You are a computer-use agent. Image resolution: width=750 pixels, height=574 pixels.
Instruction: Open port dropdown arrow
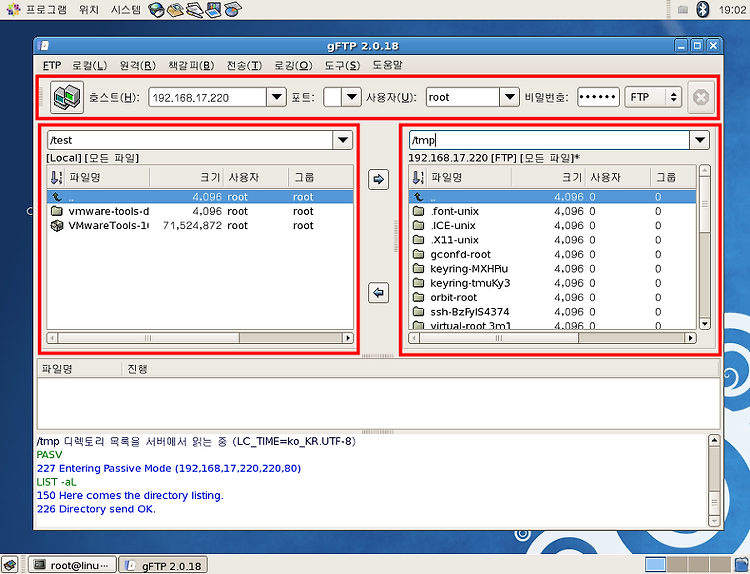click(x=352, y=97)
